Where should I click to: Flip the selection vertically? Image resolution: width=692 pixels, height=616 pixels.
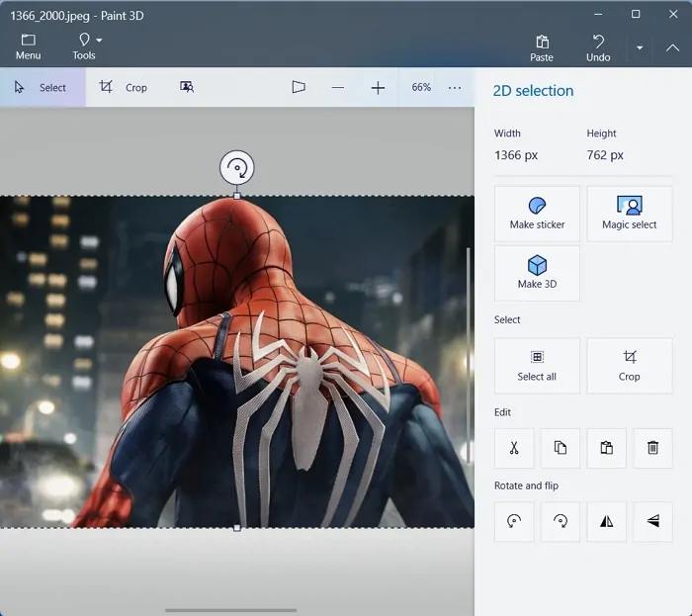652,521
